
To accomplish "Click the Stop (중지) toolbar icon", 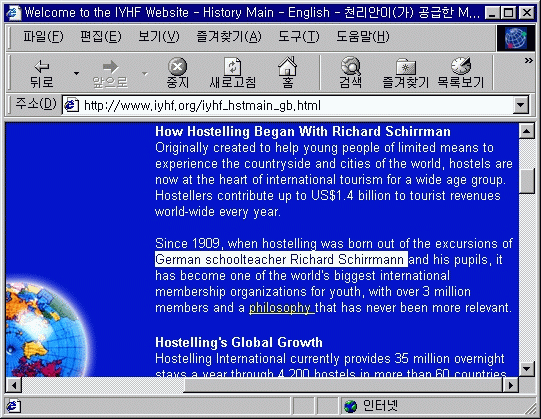I will coord(177,66).
